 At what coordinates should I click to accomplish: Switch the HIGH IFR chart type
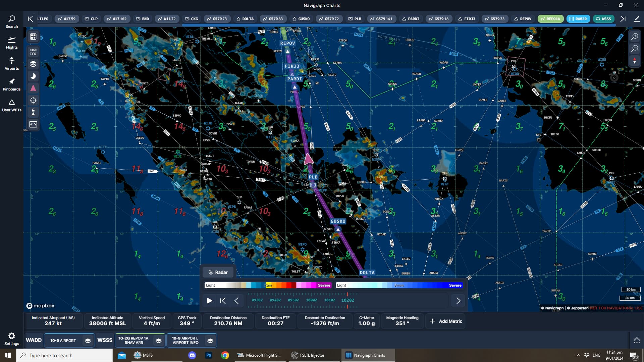(33, 52)
